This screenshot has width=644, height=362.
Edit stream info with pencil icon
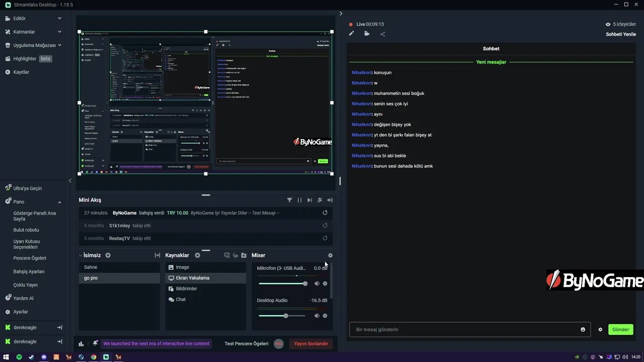pyautogui.click(x=352, y=34)
